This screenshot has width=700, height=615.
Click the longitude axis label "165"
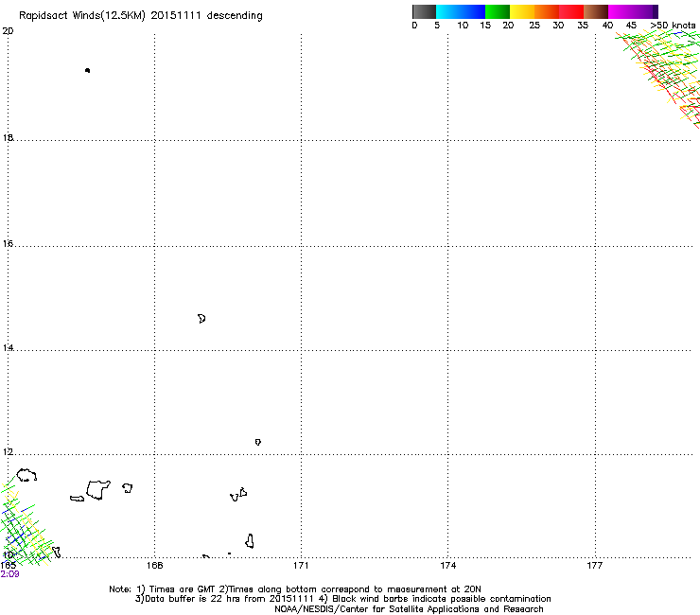pyautogui.click(x=8, y=566)
